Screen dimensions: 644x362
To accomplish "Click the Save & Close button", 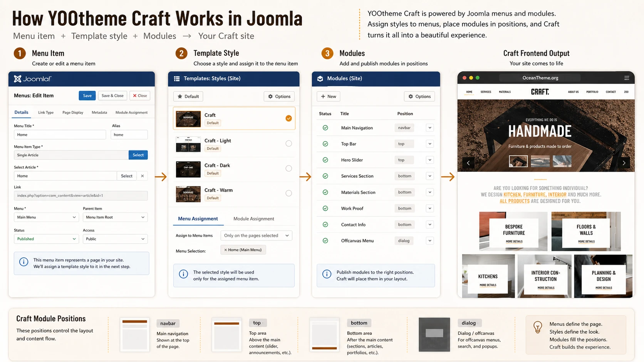I will (112, 96).
